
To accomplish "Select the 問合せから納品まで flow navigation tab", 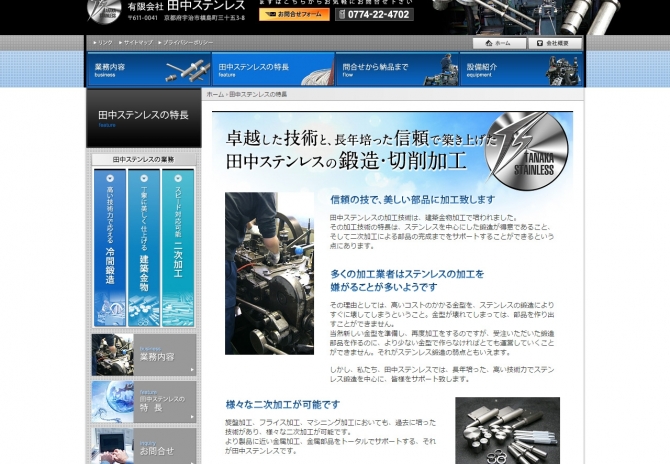I will click(397, 69).
